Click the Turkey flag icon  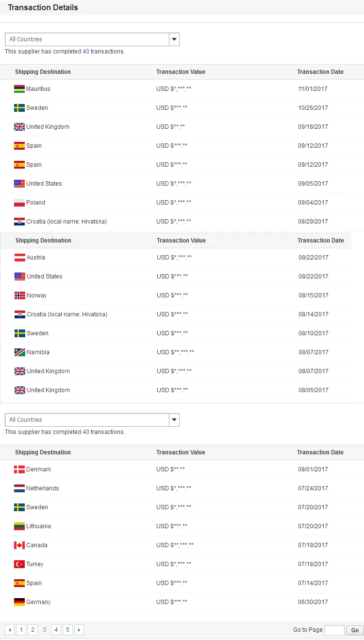[x=19, y=564]
